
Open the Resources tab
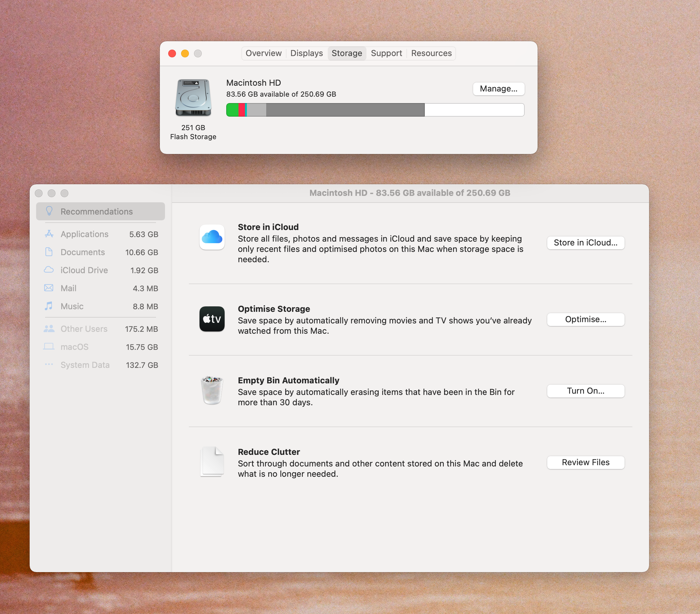tap(431, 53)
